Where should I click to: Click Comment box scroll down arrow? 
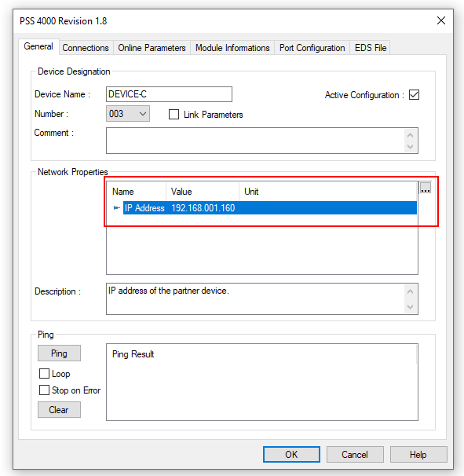tap(410, 147)
